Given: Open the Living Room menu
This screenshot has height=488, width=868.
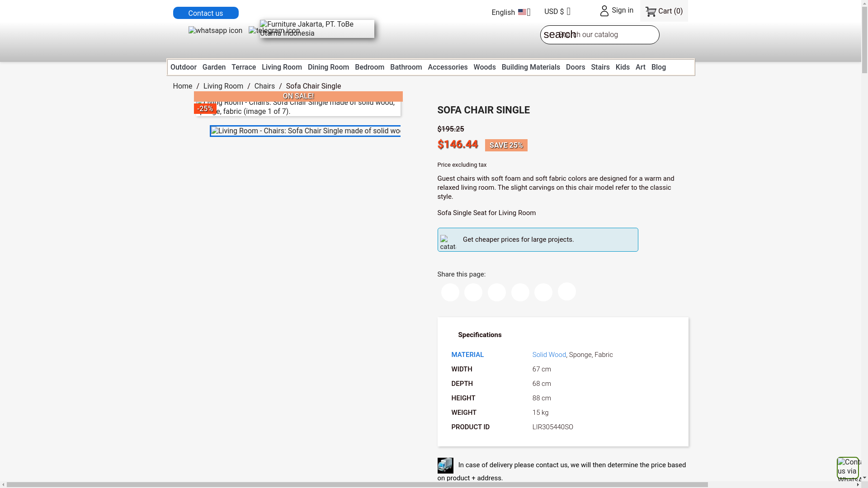Looking at the screenshot, I should (x=282, y=67).
